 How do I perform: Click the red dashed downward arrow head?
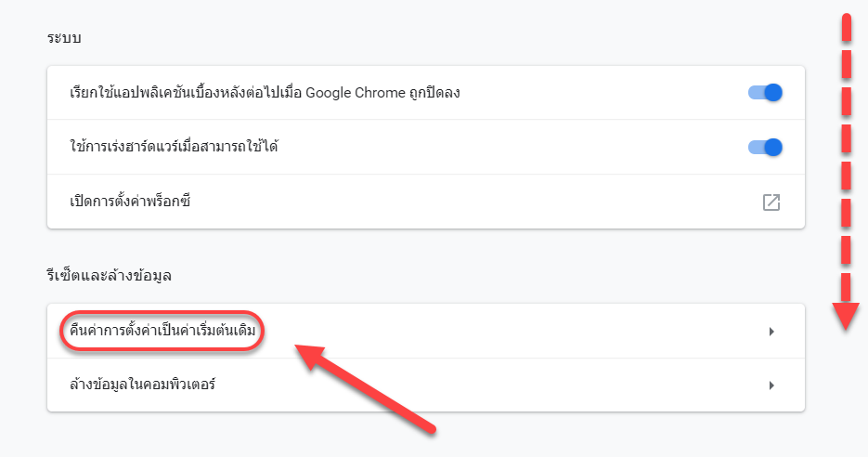click(x=846, y=316)
